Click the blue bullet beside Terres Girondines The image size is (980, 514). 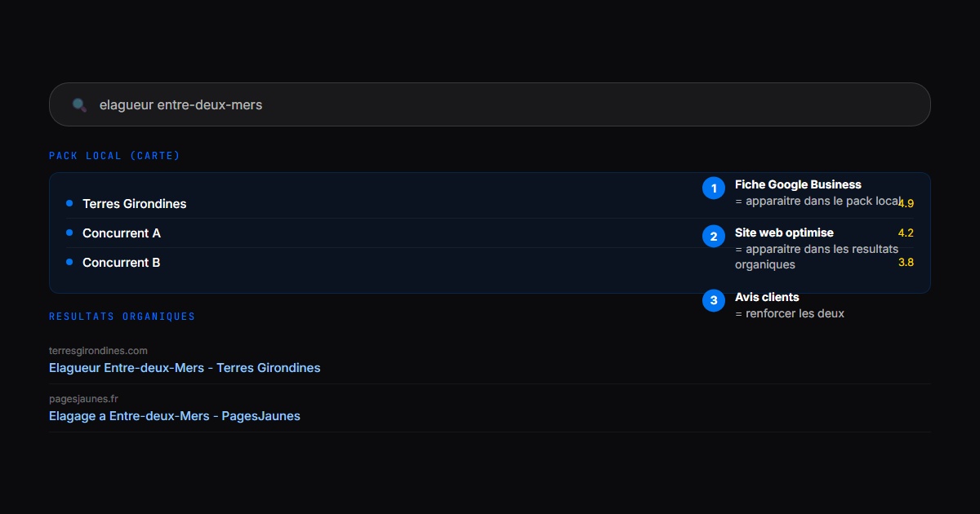point(69,203)
